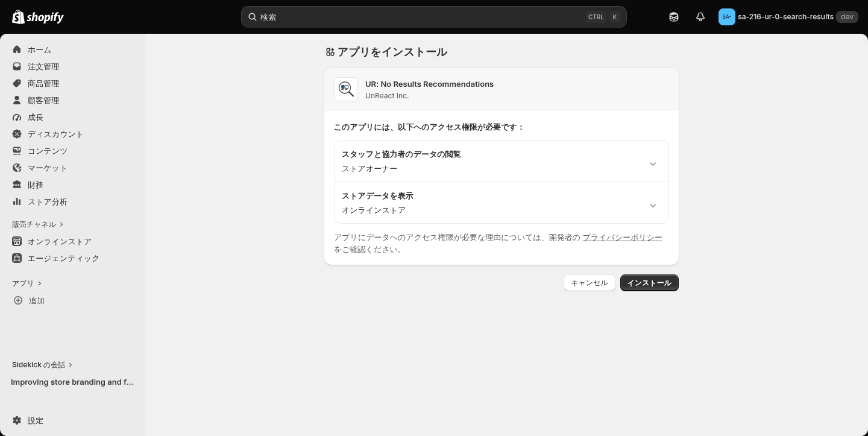The height and width of the screenshot is (436, 868).
Task: Open the Sidekick assistant icon
Action: [x=674, y=17]
